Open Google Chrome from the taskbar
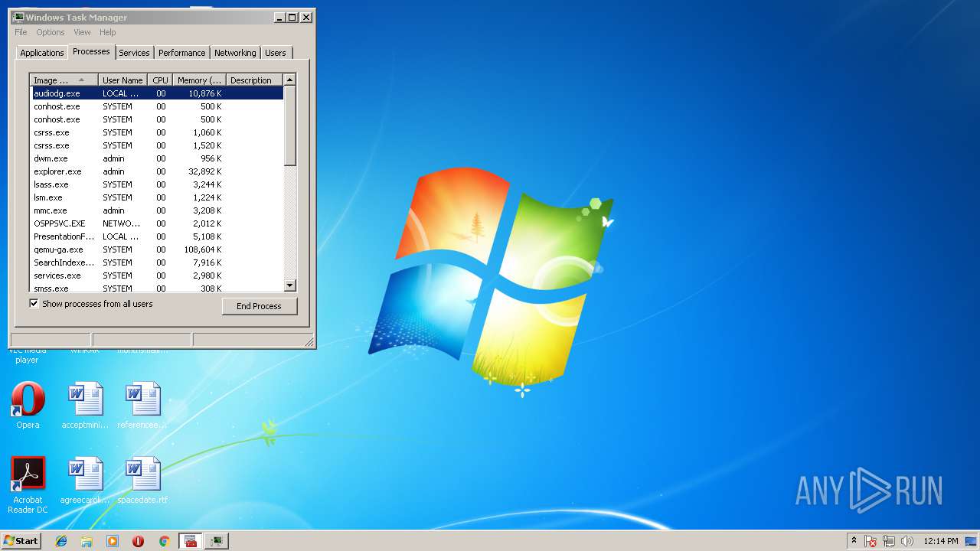 (x=164, y=541)
